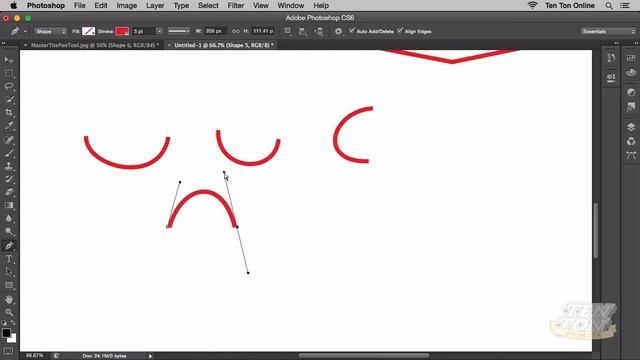
Task: Select the Lasso tool
Action: point(9,87)
